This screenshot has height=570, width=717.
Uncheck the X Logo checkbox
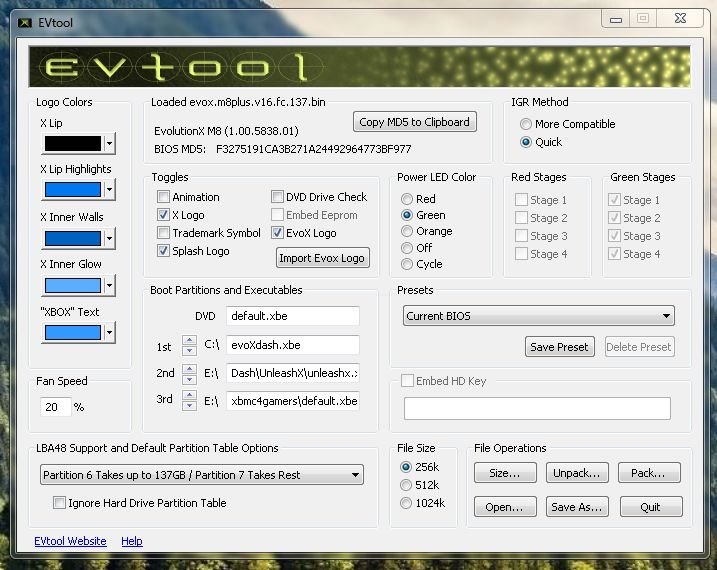coord(163,215)
